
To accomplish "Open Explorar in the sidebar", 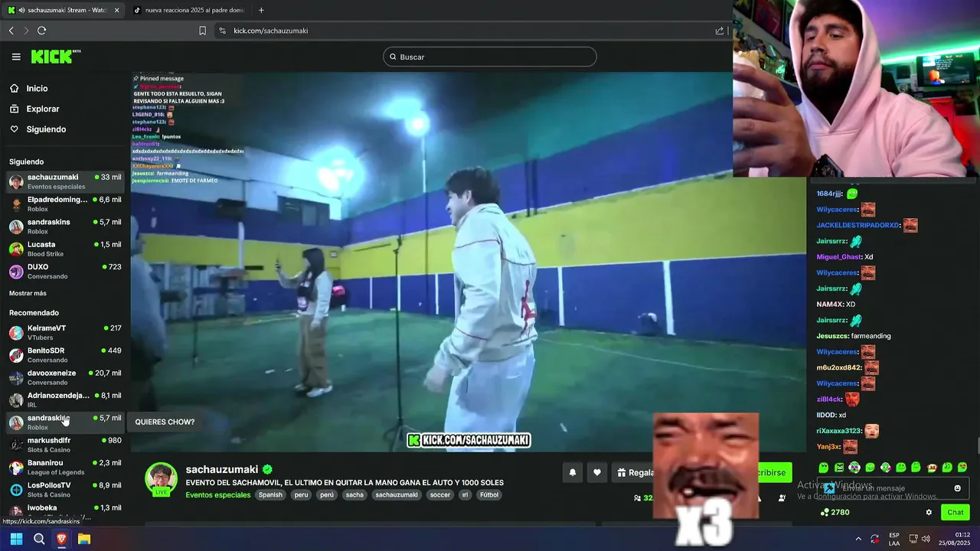I will coord(42,109).
